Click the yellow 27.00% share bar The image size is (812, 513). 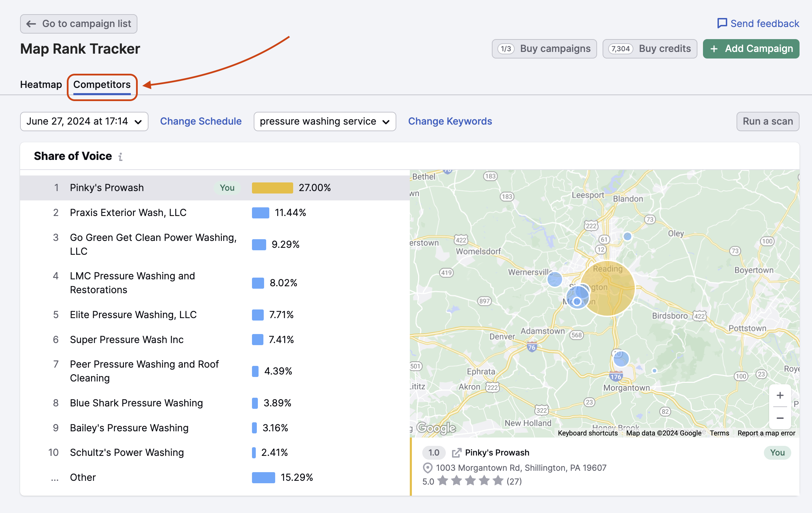272,188
